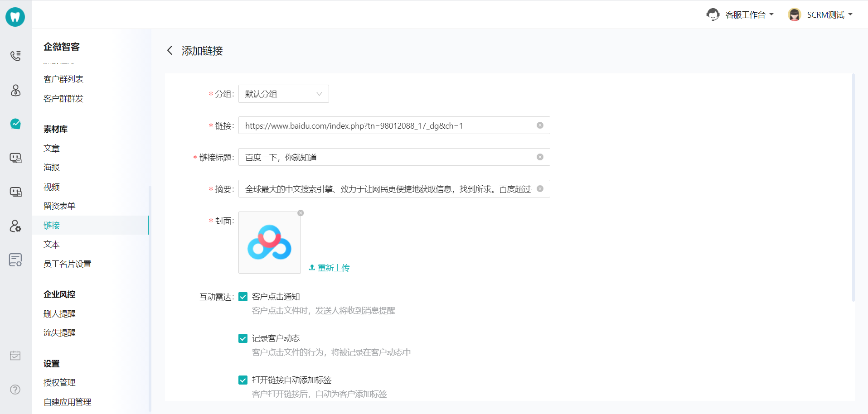Clear the 链接 URL field with its x icon
Image resolution: width=868 pixels, height=414 pixels.
click(540, 125)
